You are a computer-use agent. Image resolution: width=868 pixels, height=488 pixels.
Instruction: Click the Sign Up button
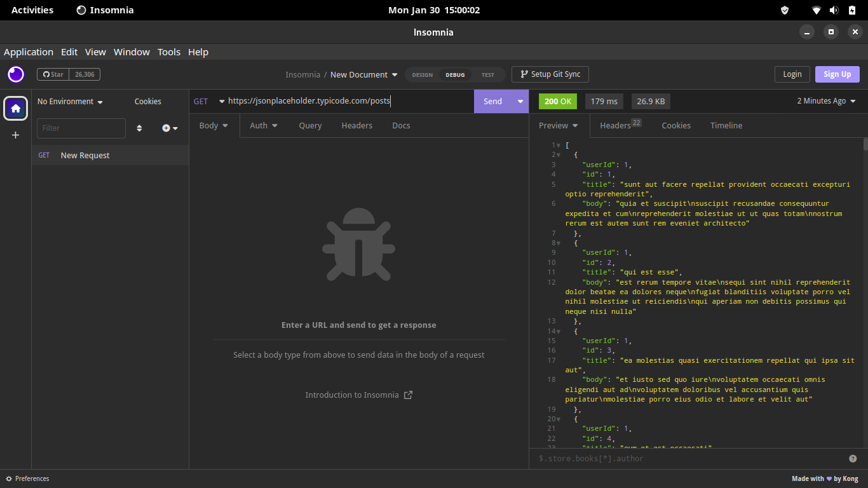tap(837, 74)
